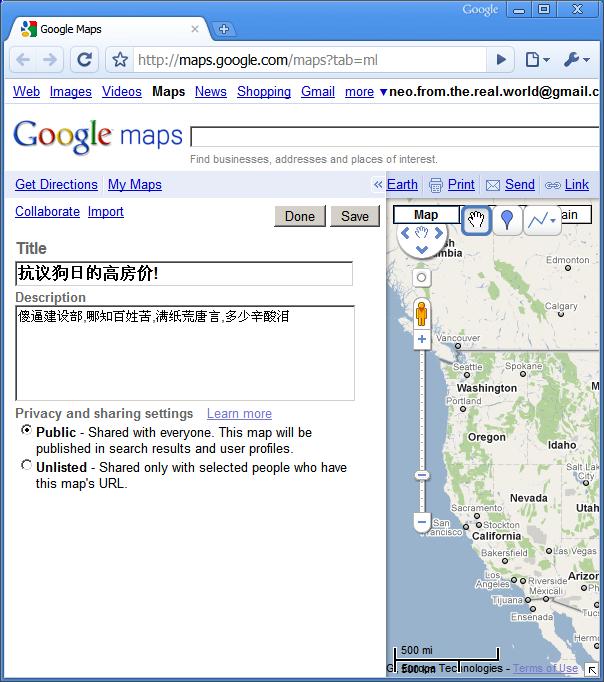604x682 pixels.
Task: Open the Earth view link
Action: [x=402, y=184]
